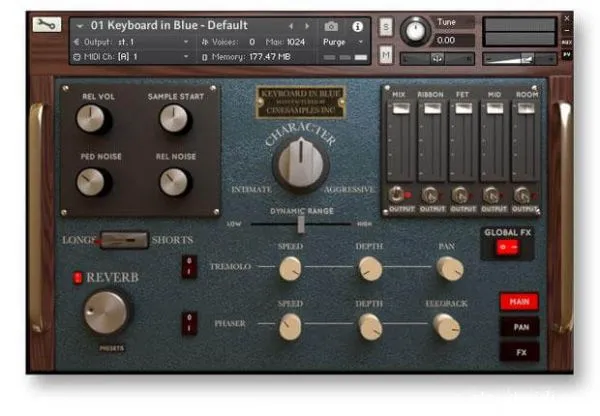Click the camera snapshot icon
The height and width of the screenshot is (416, 600).
332,25
